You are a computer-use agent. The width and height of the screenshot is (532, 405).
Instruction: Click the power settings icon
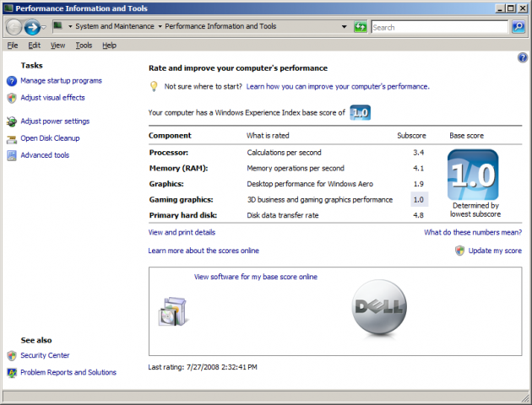click(12, 121)
